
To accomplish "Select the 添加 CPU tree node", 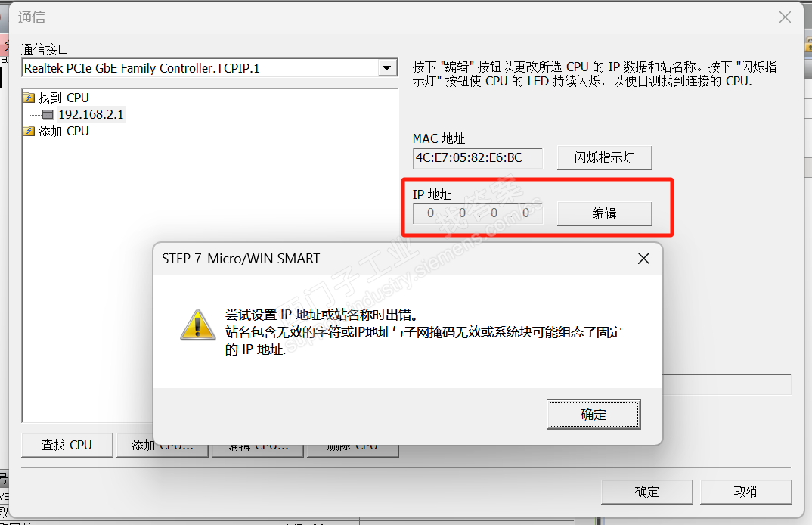I will coord(64,131).
